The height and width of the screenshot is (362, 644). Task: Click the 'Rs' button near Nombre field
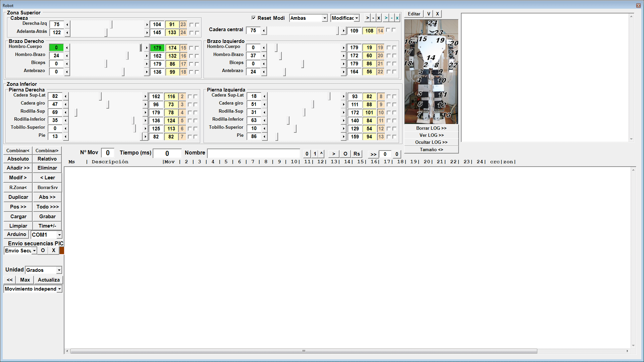pos(357,154)
